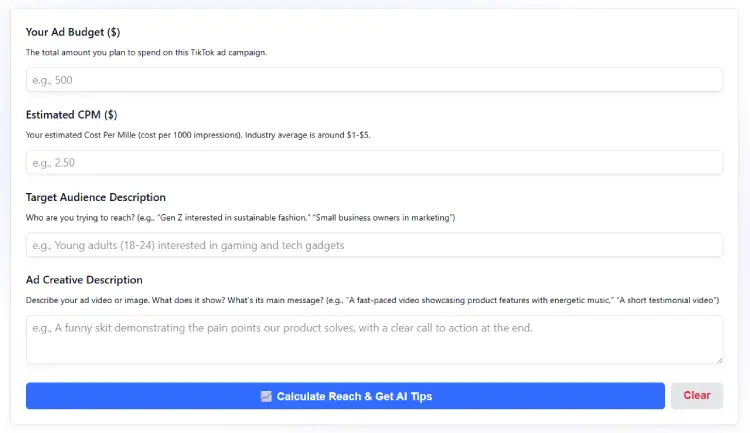Focus the Estimated CPM input field

[x=375, y=163]
